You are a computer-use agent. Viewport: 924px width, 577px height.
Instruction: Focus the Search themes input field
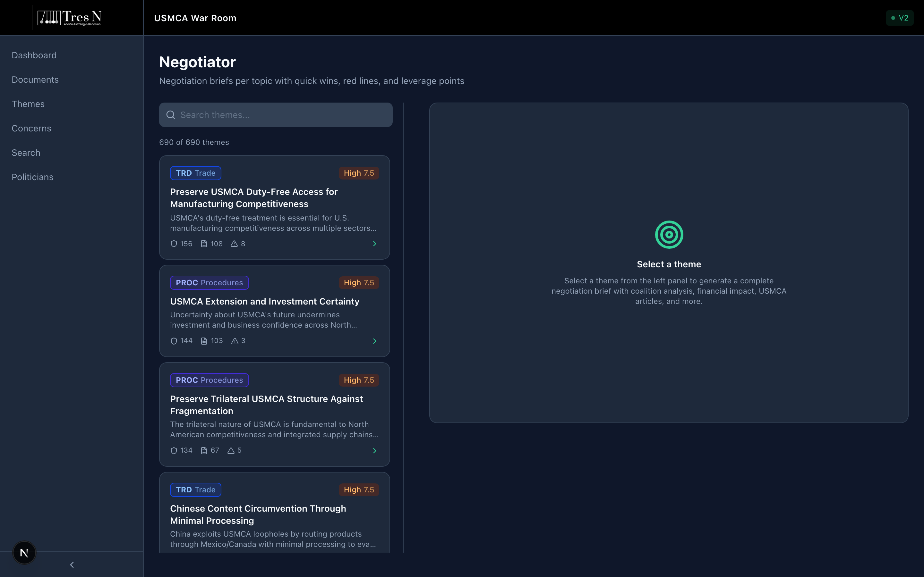[283, 115]
